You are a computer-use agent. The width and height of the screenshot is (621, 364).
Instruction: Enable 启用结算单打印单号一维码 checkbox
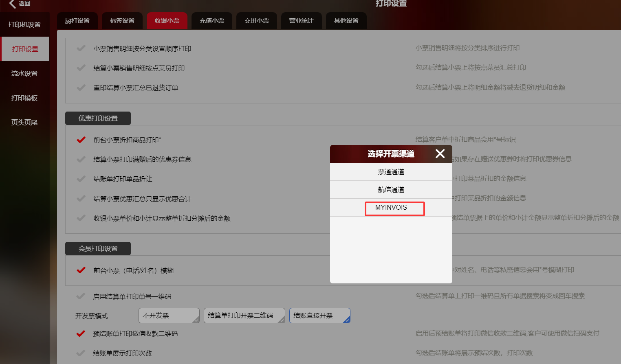point(81,296)
